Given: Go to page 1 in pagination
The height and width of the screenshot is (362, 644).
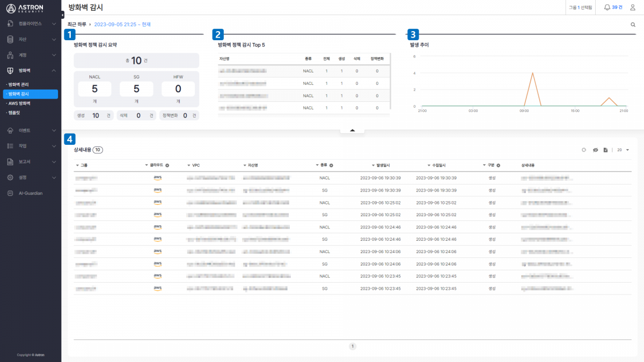Looking at the screenshot, I should tap(353, 346).
